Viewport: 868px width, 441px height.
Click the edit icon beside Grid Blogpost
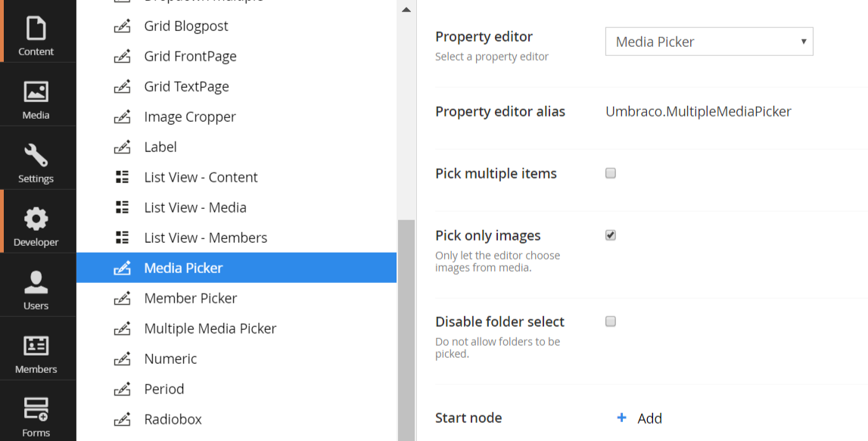coord(122,26)
